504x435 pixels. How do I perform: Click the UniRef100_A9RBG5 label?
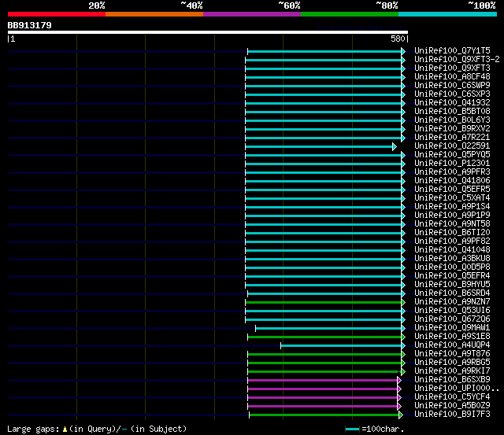pyautogui.click(x=452, y=363)
